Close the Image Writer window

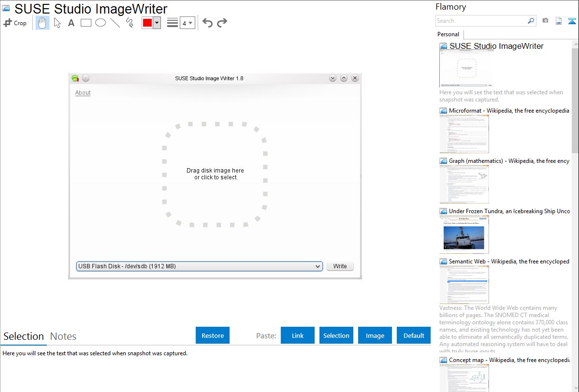[x=355, y=78]
